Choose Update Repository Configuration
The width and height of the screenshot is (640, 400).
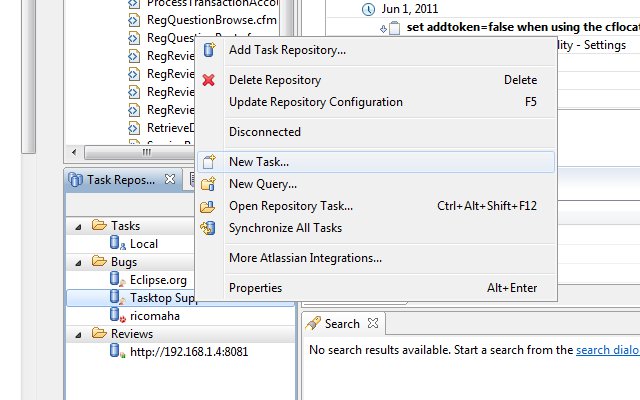click(316, 102)
